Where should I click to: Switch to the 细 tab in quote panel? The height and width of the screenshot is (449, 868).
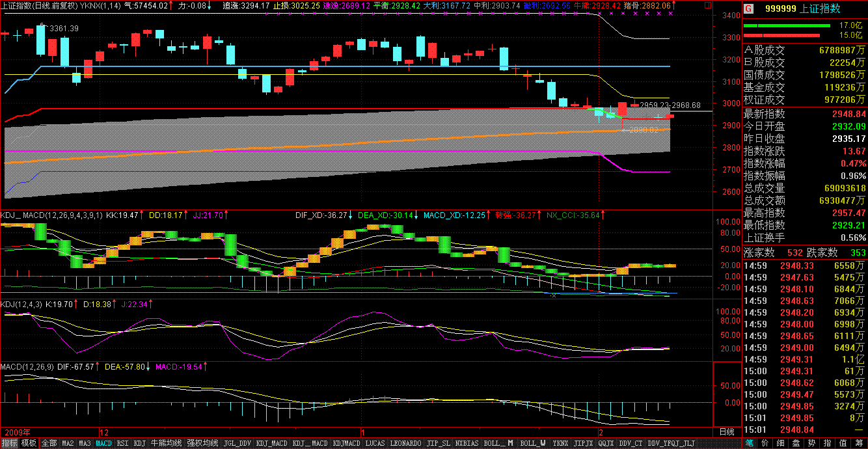click(x=781, y=443)
